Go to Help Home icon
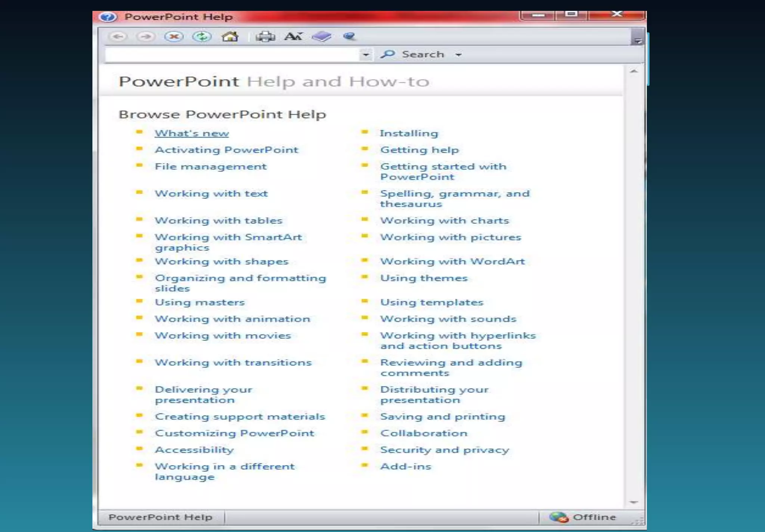Screen dimensions: 765x532 point(229,37)
